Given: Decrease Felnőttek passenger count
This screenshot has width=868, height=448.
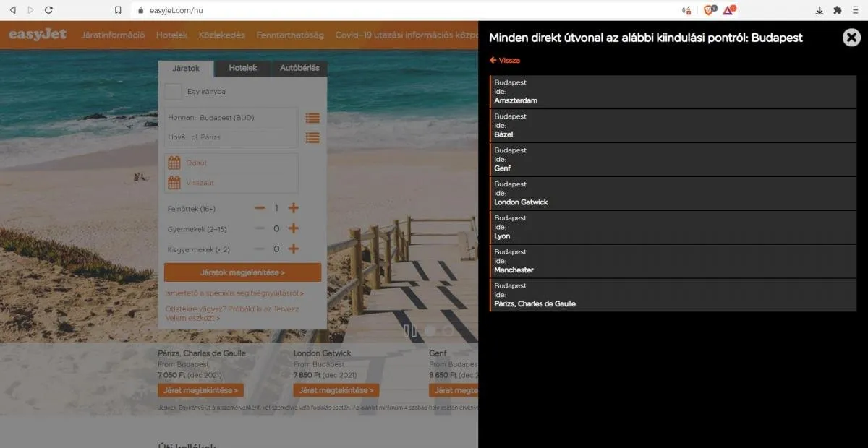Looking at the screenshot, I should [260, 208].
